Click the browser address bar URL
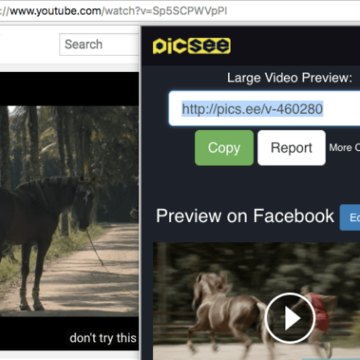360x360 pixels. 113,11
